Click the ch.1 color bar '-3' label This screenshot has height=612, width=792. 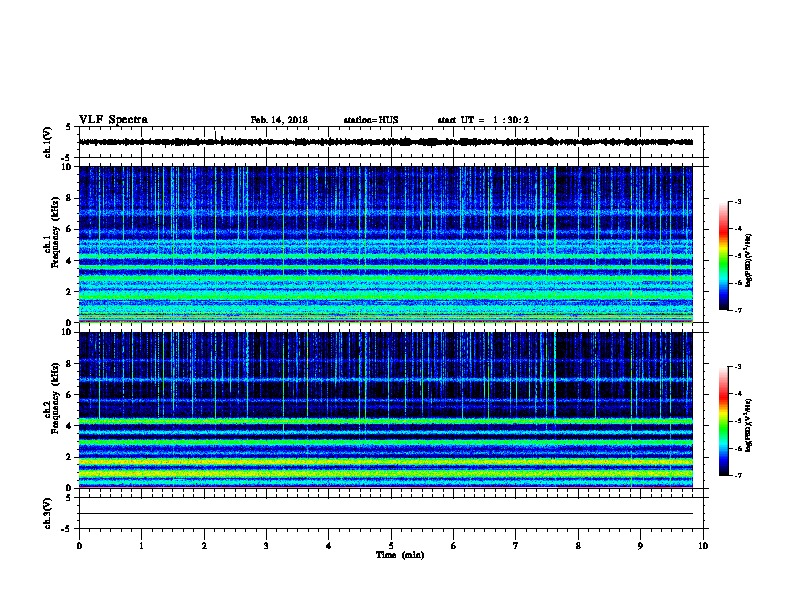click(x=737, y=201)
